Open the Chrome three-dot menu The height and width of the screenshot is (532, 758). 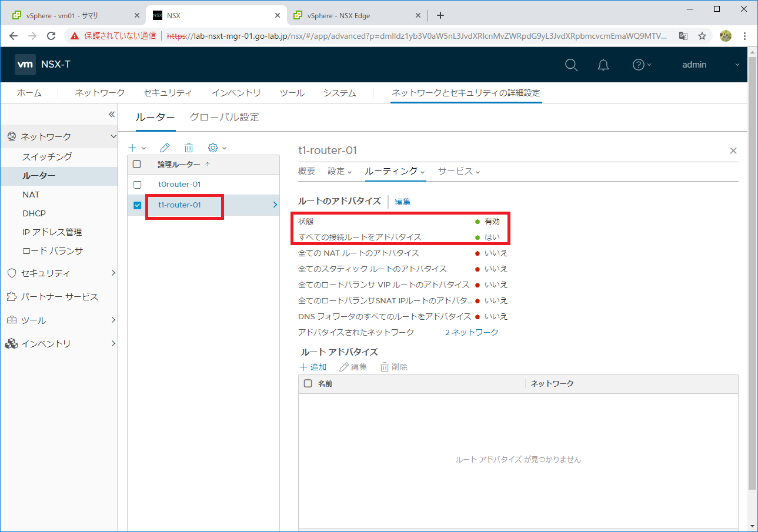[745, 36]
